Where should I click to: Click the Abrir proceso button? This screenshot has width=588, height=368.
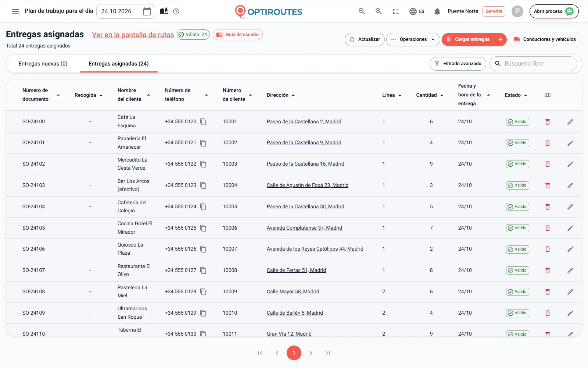coord(554,11)
